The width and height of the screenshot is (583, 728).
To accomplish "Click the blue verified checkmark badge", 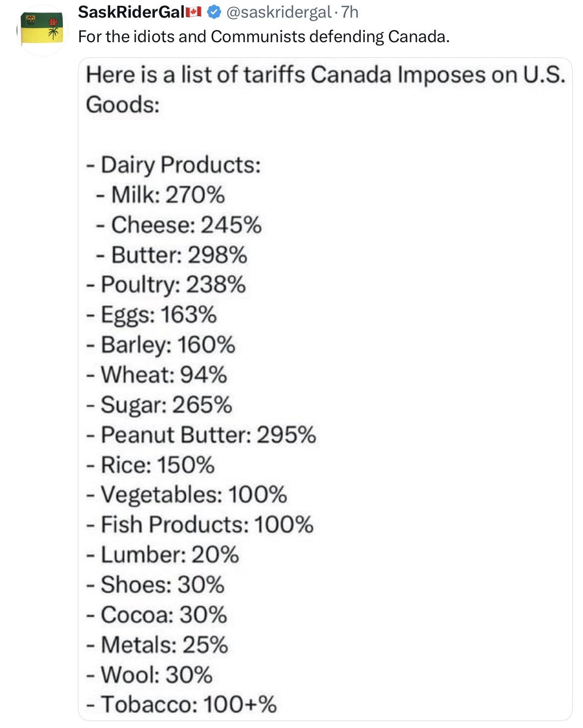I will [x=214, y=12].
